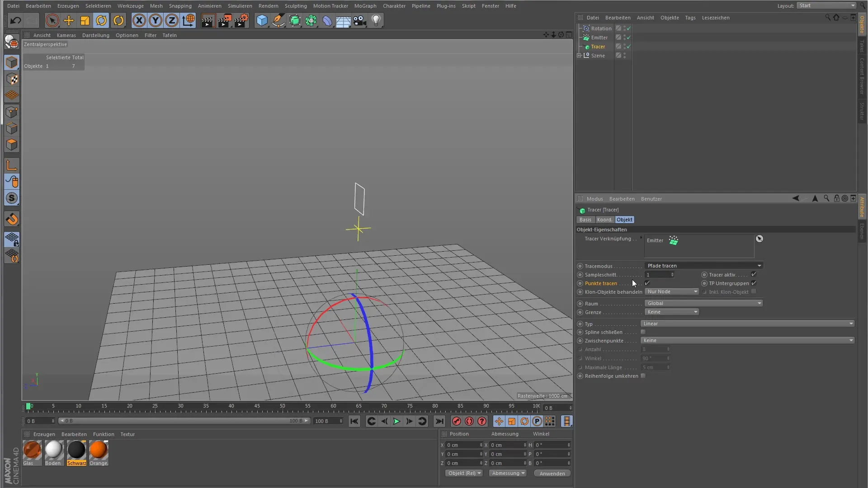Open Layout dropdown set to Start
The width and height of the screenshot is (868, 488).
click(x=826, y=5)
